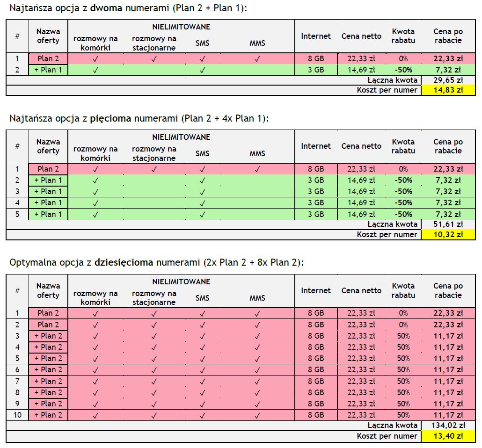The image size is (482, 448).
Task: Click heading "Optymalna opcja z dziesięcioma numerami"
Action: [x=156, y=262]
